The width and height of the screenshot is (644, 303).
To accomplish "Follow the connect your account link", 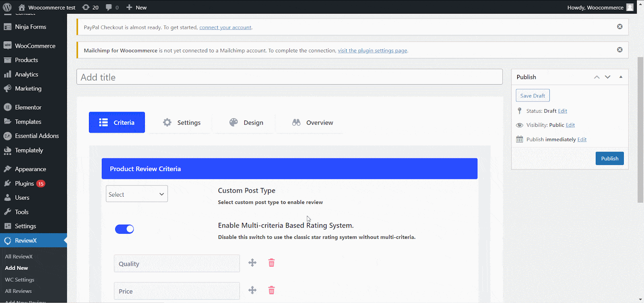I will 225,27.
